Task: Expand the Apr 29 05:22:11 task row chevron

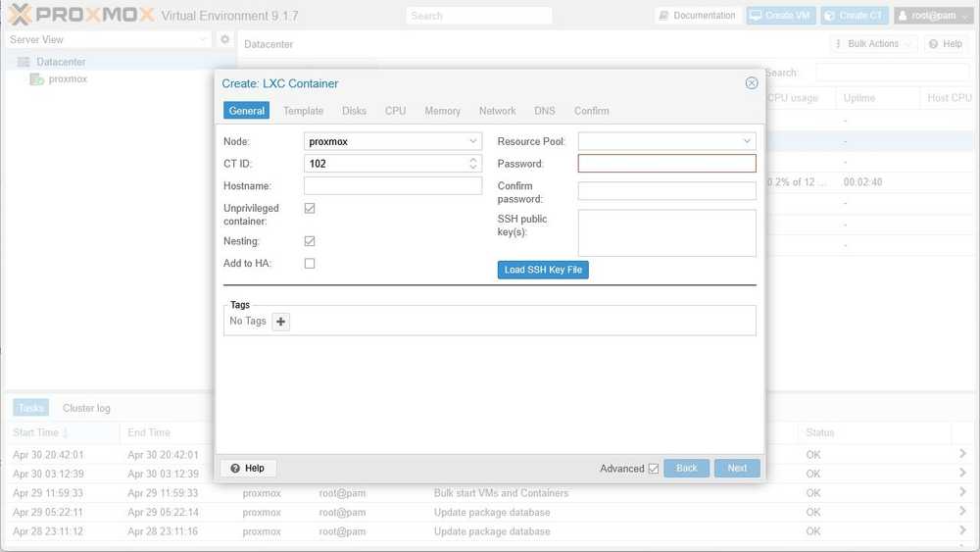Action: [x=962, y=512]
